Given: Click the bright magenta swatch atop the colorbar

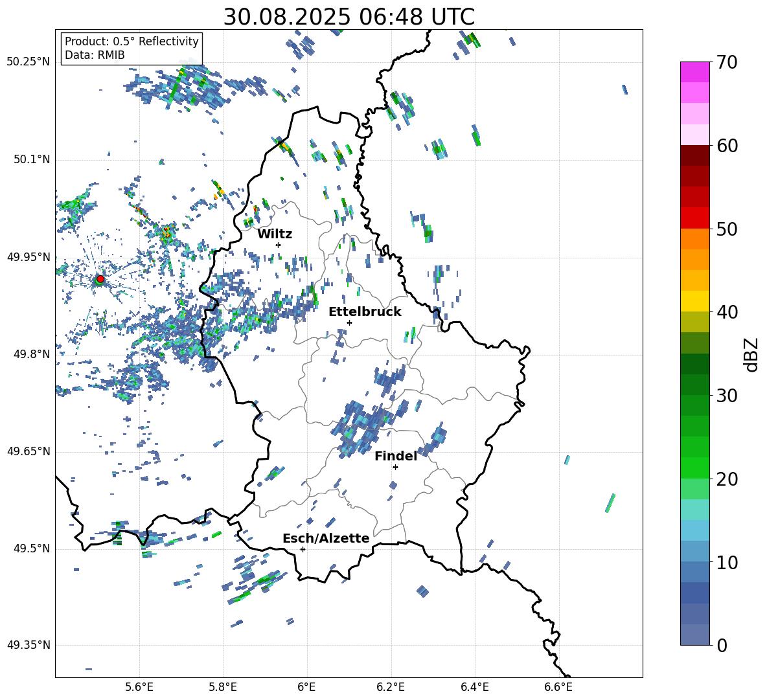Looking at the screenshot, I should [x=695, y=72].
